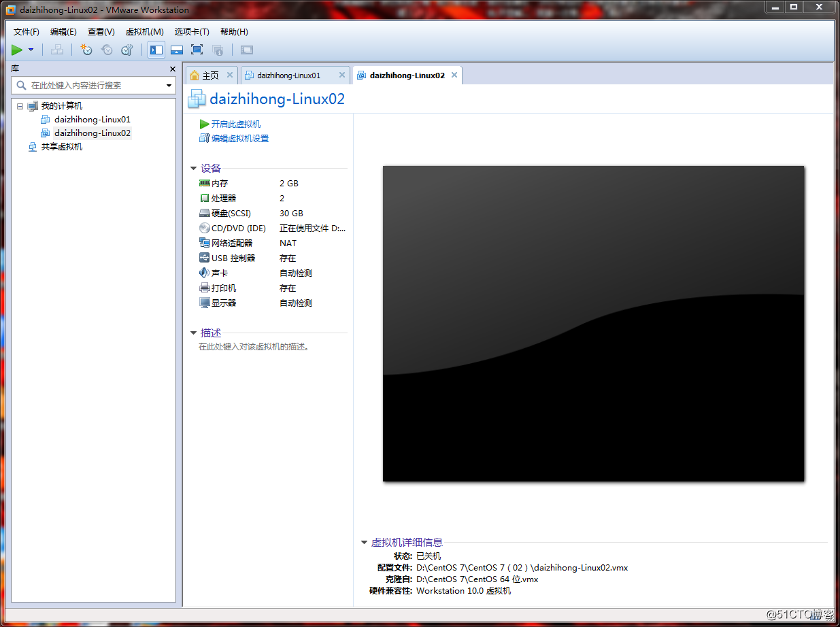Click 开启此虚拟机 link
Screen dimensions: 840x627
point(236,124)
